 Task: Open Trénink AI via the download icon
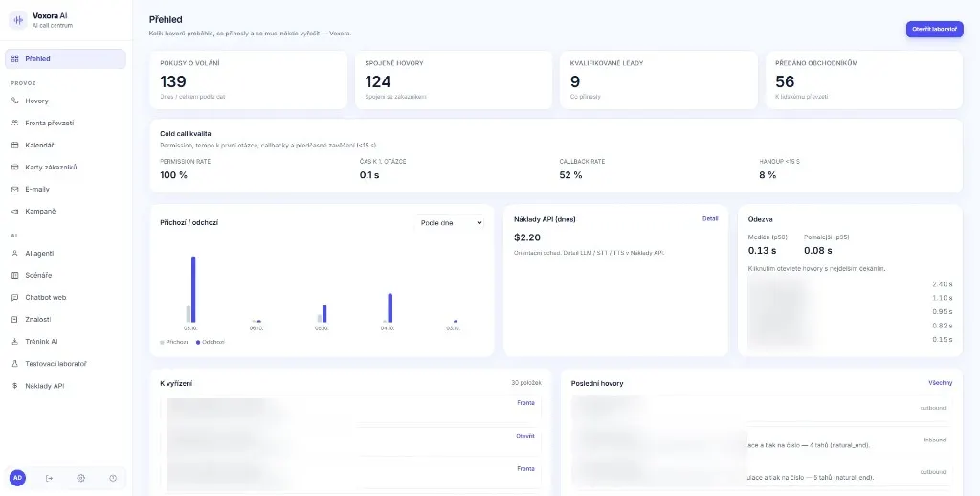point(15,342)
